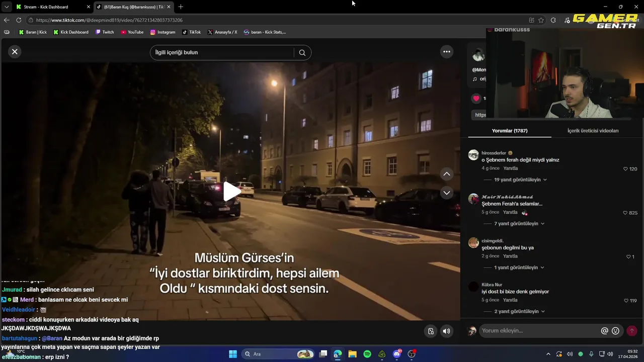Open the three-dot more options menu

tap(446, 51)
